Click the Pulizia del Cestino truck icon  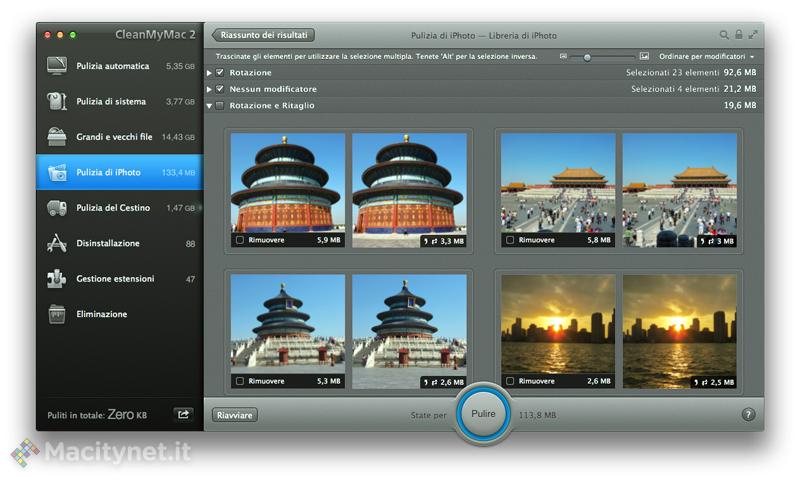(x=57, y=208)
